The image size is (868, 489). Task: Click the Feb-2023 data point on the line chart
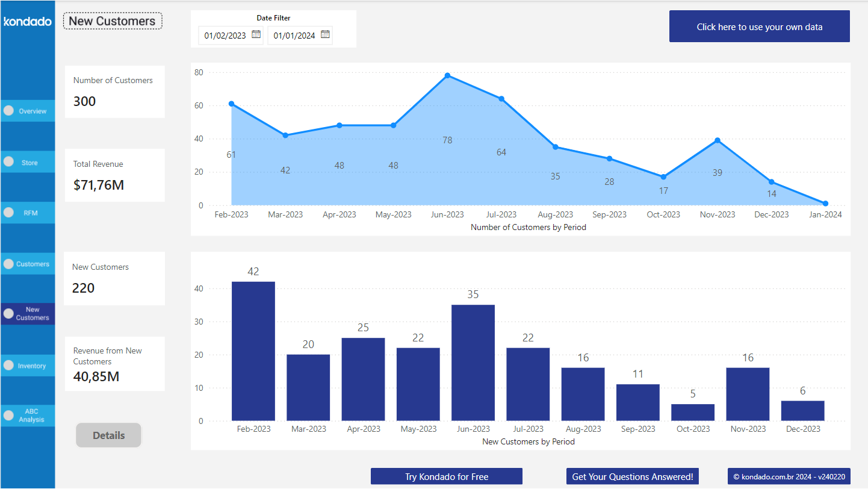(231, 104)
